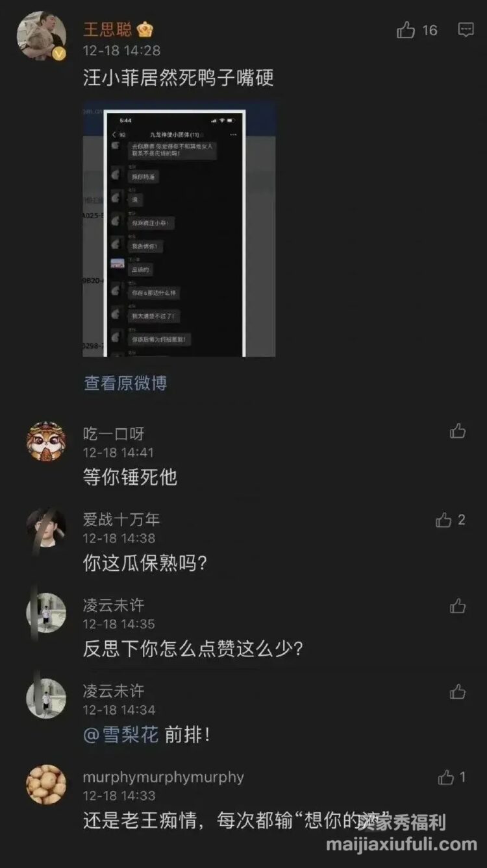Tap the 查看原微博 link
The height and width of the screenshot is (868, 487).
point(125,383)
